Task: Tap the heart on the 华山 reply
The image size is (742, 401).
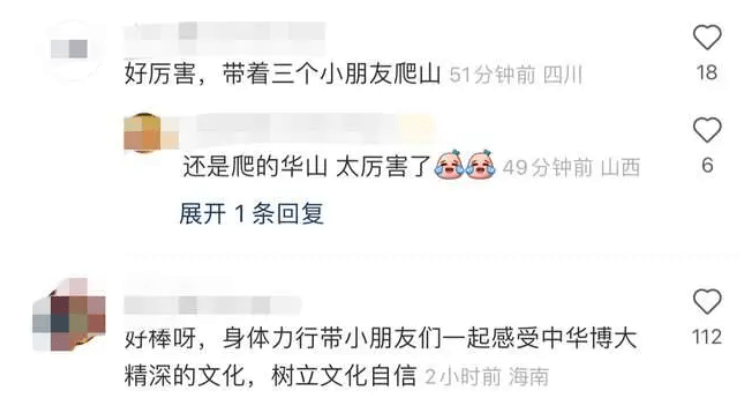Action: pyautogui.click(x=707, y=130)
